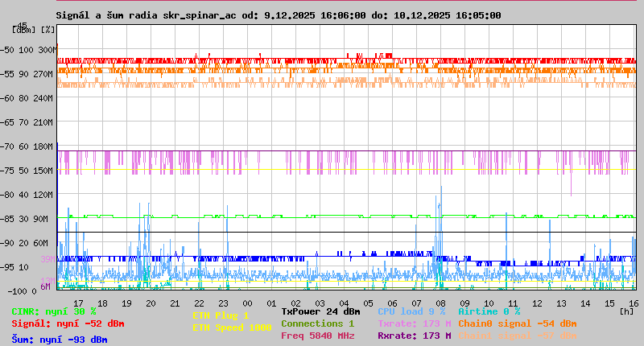
Task: Click the '210M' y-axis label
Action: pyautogui.click(x=45, y=122)
